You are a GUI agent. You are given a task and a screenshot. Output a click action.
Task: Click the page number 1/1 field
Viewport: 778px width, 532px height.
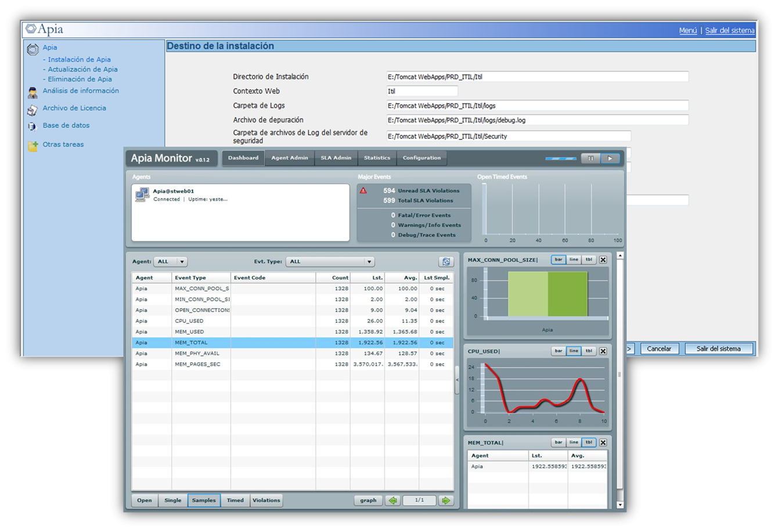[x=419, y=501]
